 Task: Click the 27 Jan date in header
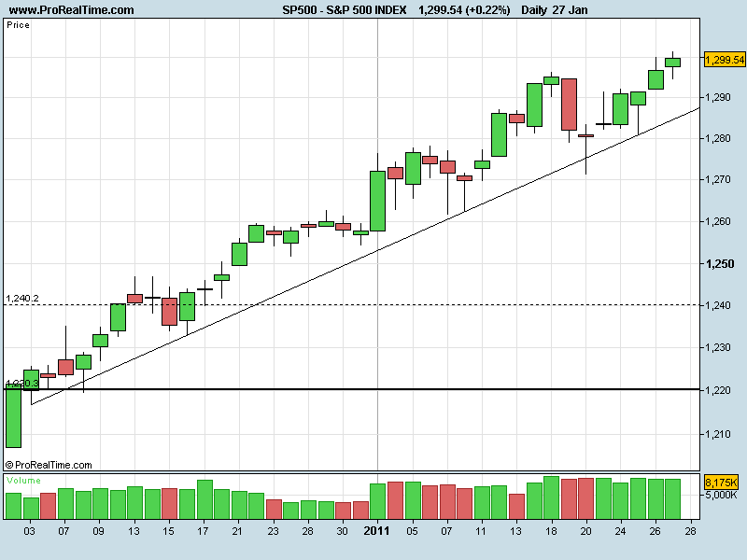click(x=570, y=9)
